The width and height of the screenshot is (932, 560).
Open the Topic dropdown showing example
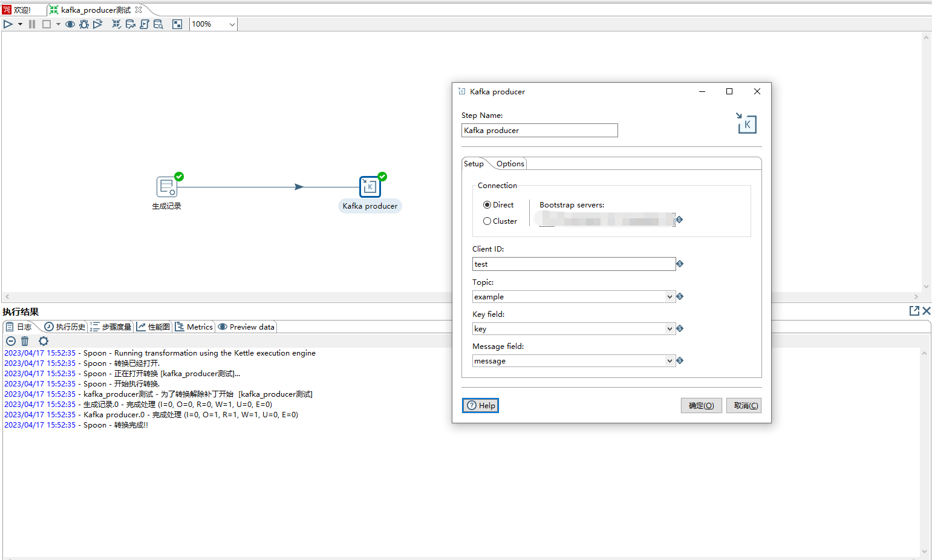pyautogui.click(x=669, y=296)
